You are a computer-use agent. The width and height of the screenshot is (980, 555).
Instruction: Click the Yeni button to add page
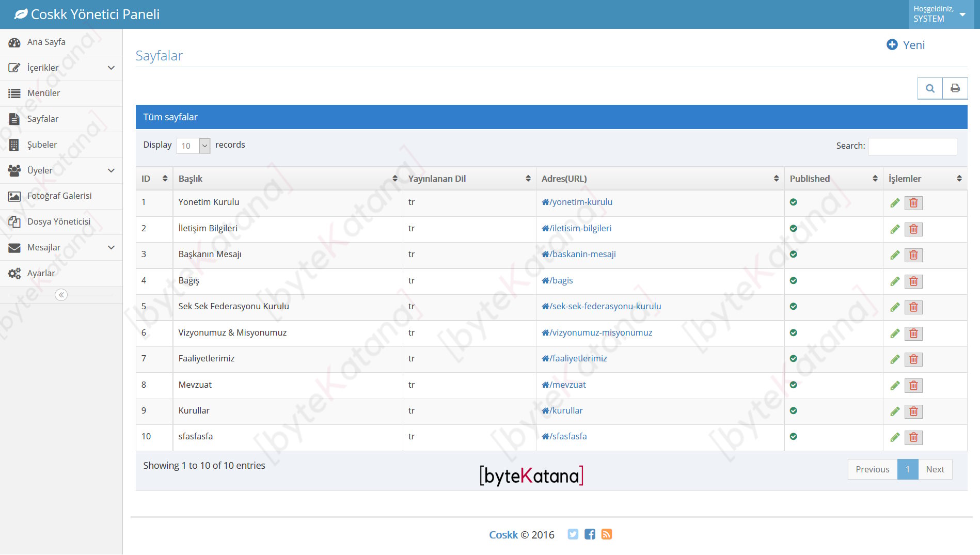(x=906, y=45)
